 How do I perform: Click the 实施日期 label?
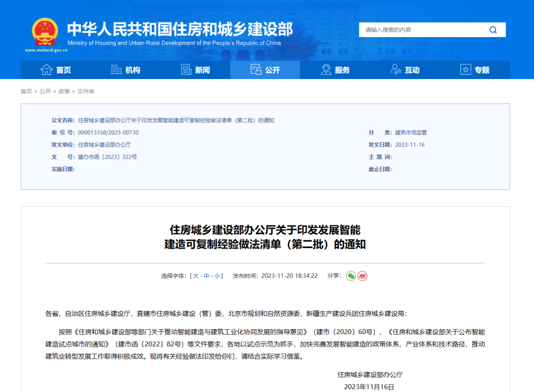tap(63, 169)
